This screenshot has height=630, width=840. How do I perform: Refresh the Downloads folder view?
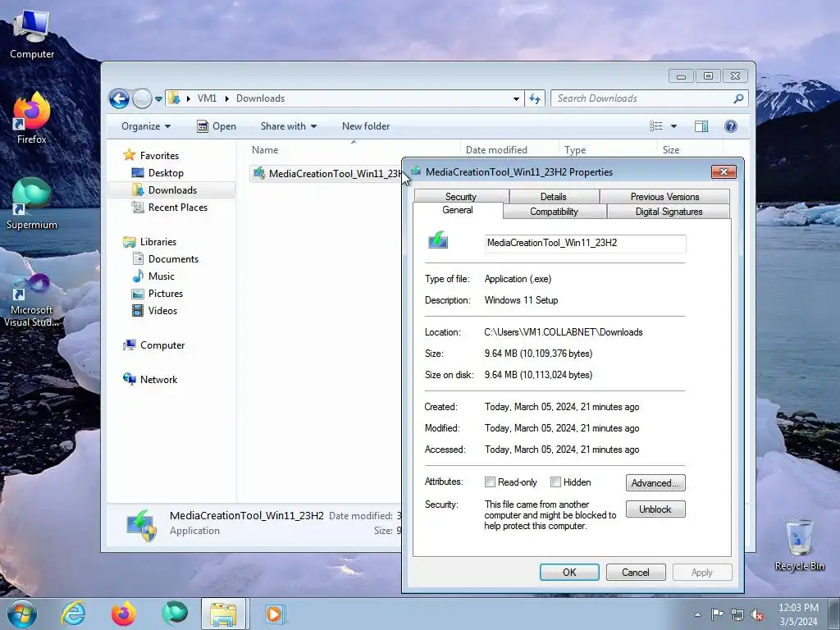535,98
